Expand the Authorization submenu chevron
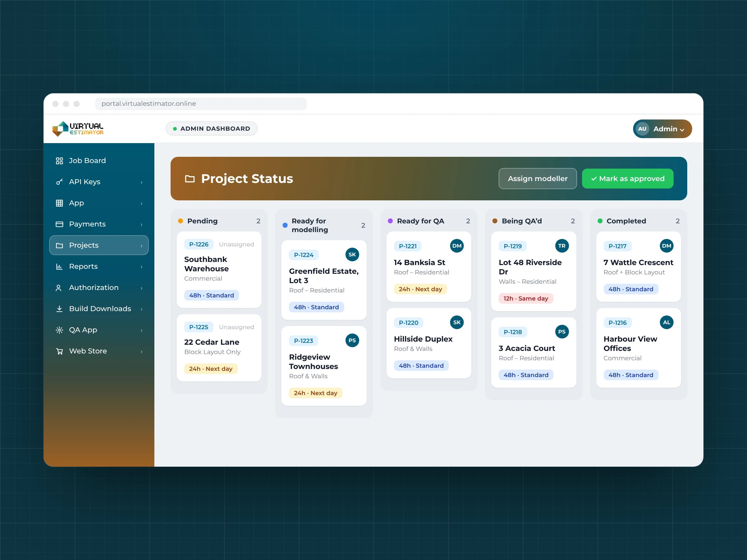The width and height of the screenshot is (747, 560). pos(142,288)
